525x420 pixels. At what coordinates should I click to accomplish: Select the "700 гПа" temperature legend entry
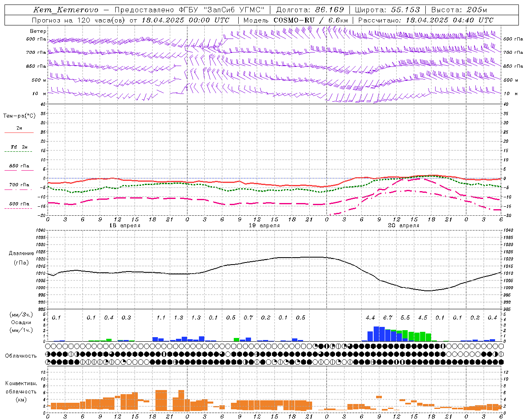tap(19, 185)
